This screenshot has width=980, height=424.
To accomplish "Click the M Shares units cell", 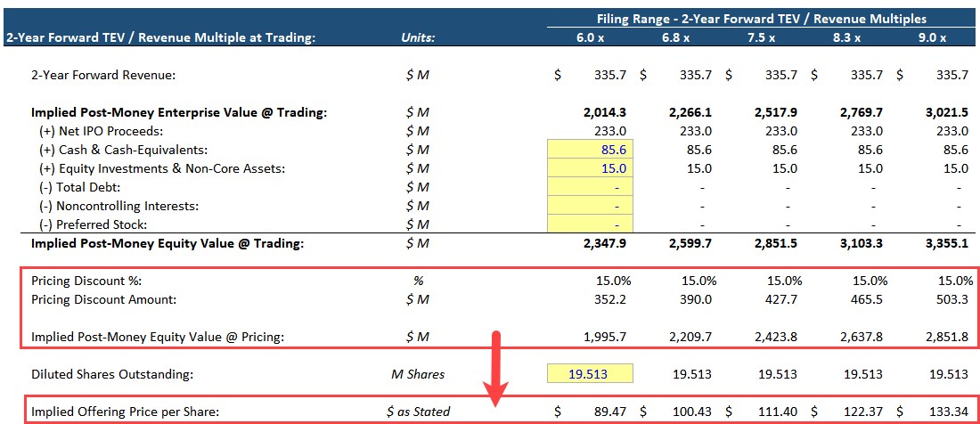I will 418,375.
